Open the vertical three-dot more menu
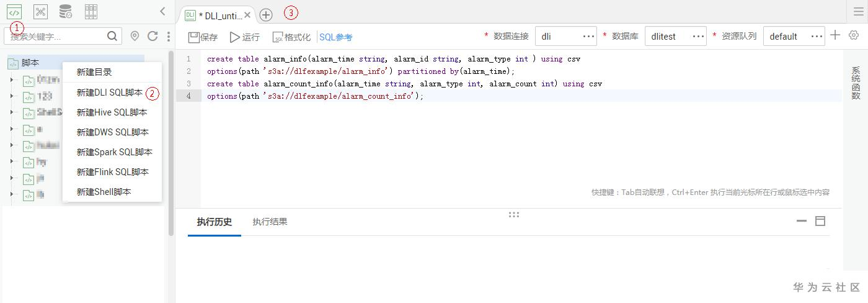Screen dimensions: 868x303 (169, 36)
